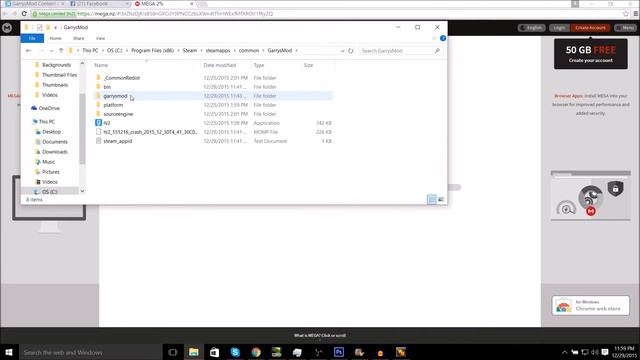Open Windows Store from taskbar
This screenshot has width=640, height=360.
coord(214,352)
